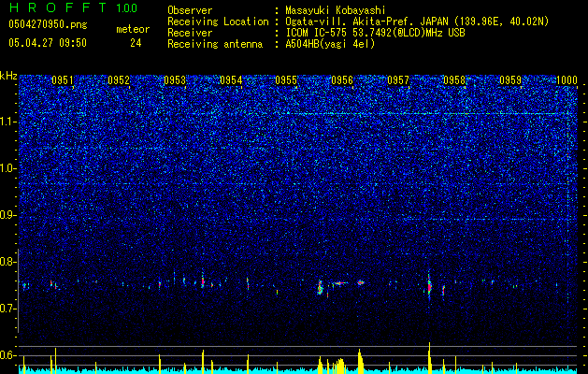The height and width of the screenshot is (374, 588).
Task: Click the 0957 time marker
Action: pos(398,80)
